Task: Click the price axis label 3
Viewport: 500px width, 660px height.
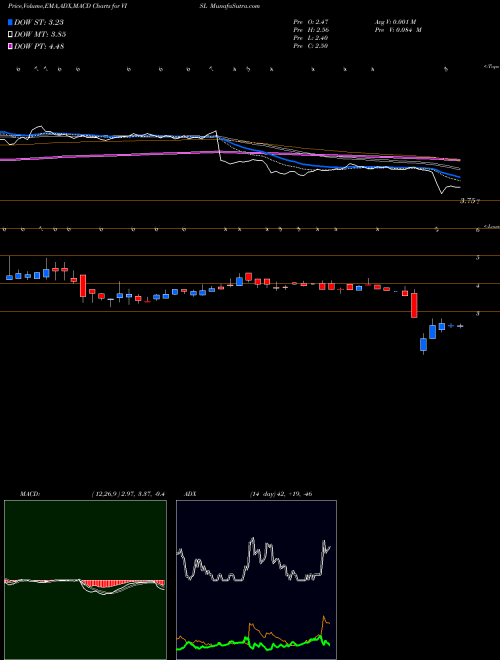Action: tap(478, 314)
